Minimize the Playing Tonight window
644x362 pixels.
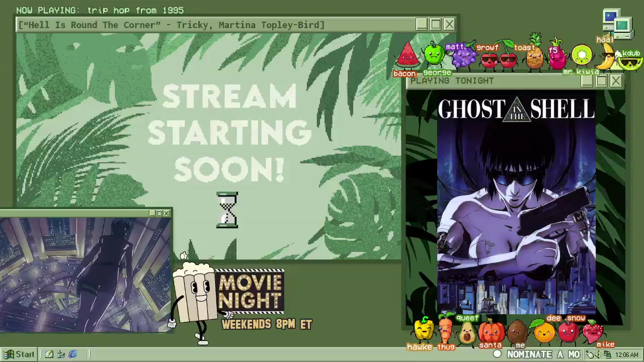coord(587,81)
